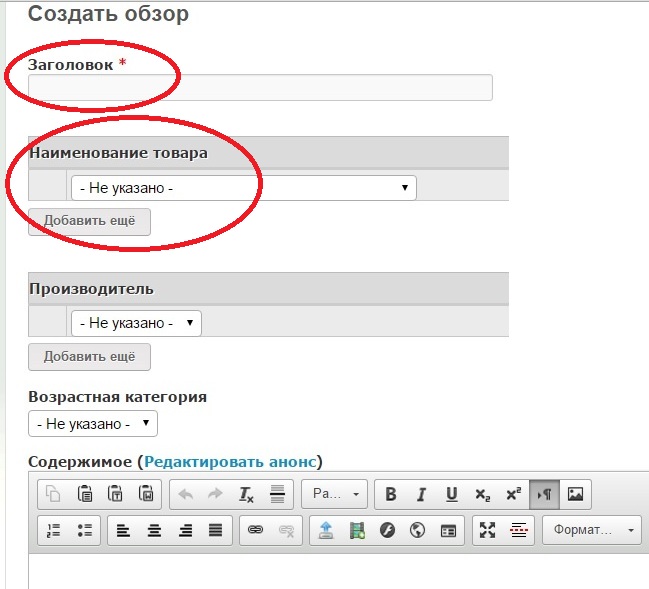The height and width of the screenshot is (589, 649).
Task: Insert a bulleted list
Action: [84, 530]
